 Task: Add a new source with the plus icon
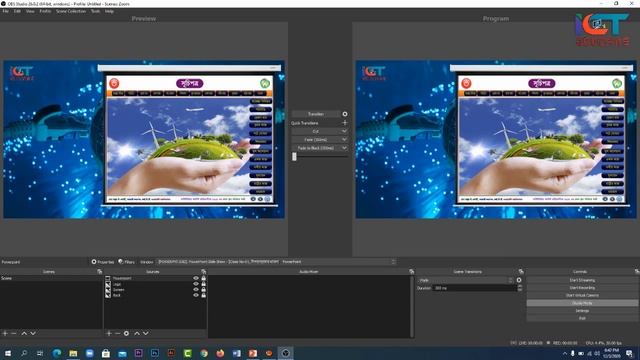(109, 333)
